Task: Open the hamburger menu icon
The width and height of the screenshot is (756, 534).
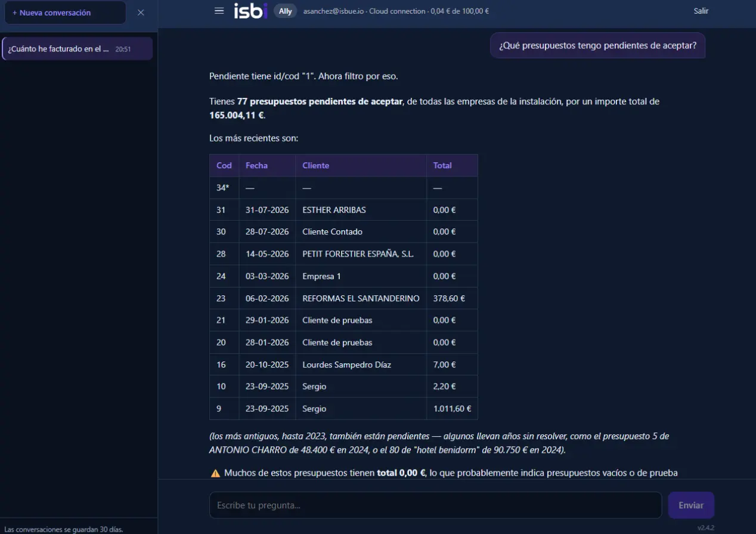Action: click(219, 11)
